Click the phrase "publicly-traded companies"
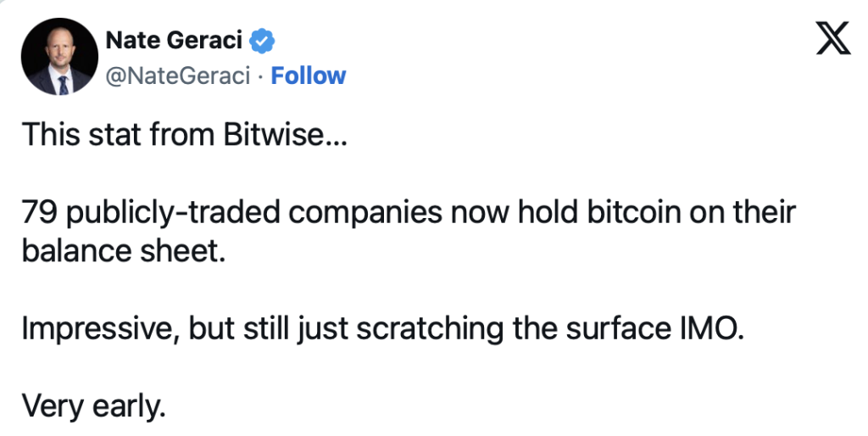The width and height of the screenshot is (868, 436). (x=254, y=214)
